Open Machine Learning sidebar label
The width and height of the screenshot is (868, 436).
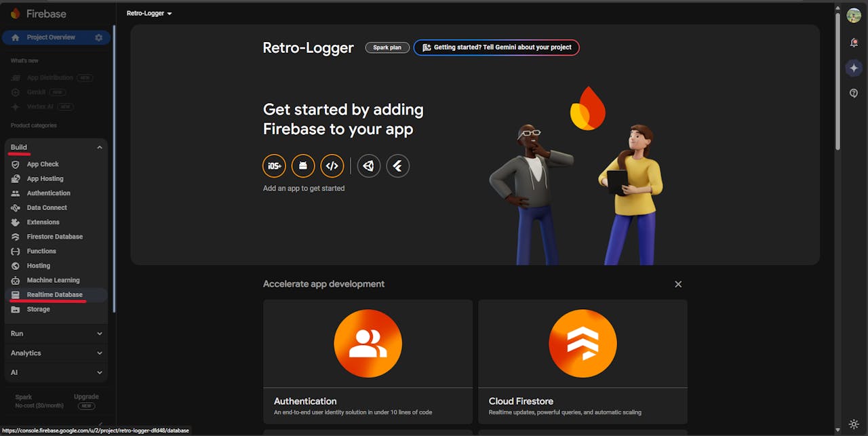(x=54, y=280)
